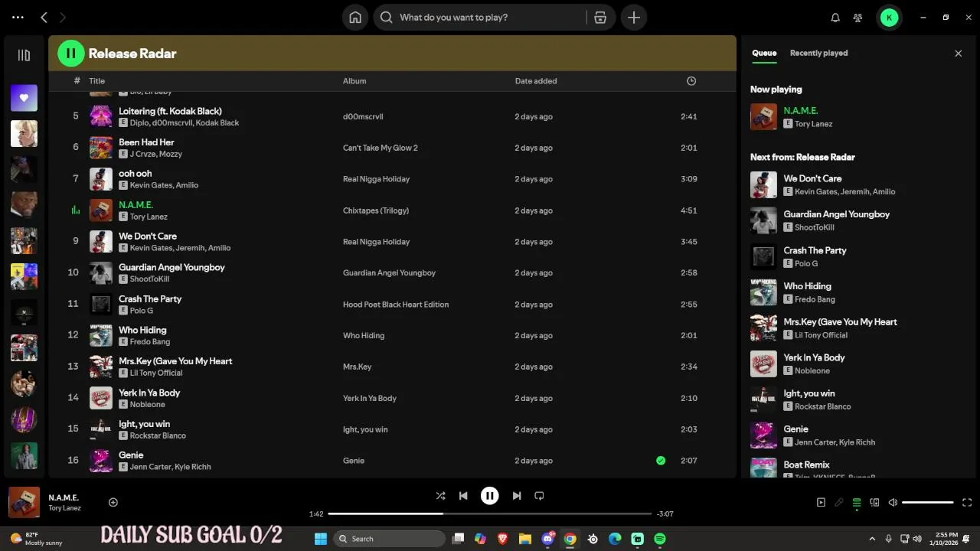Sort by duration clock icon
Screen dimensions: 980x551
click(691, 81)
